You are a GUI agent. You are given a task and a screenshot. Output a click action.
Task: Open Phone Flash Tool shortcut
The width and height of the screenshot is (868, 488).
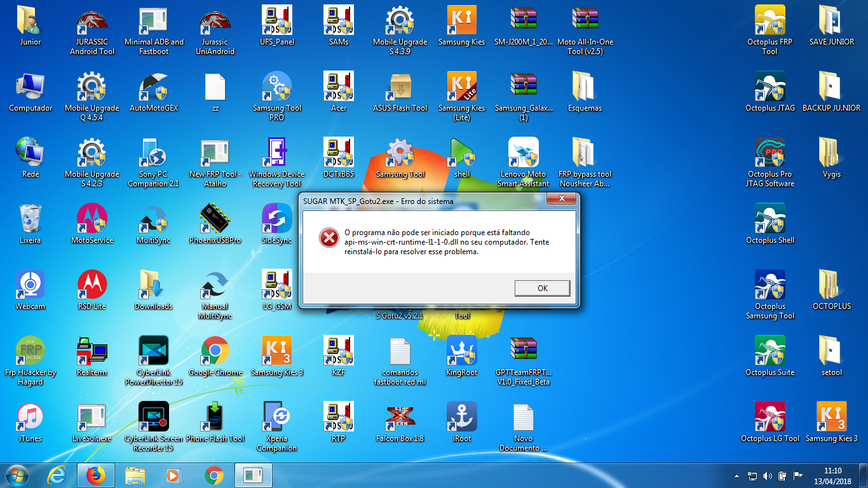[x=215, y=423]
